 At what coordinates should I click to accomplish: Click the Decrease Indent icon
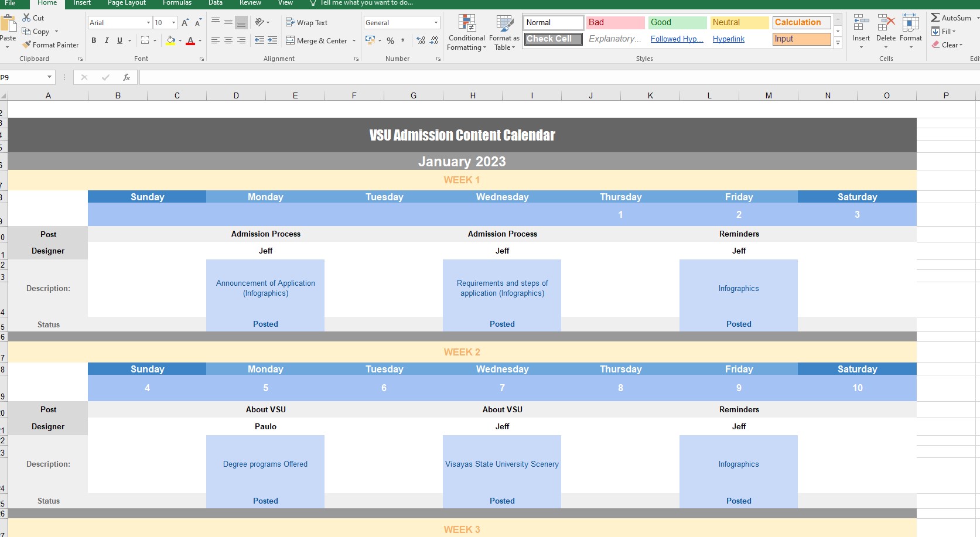pyautogui.click(x=259, y=40)
